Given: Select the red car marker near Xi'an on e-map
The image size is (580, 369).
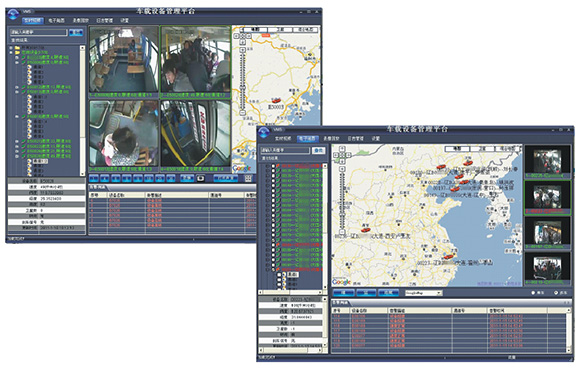Looking at the screenshot, I should [366, 230].
